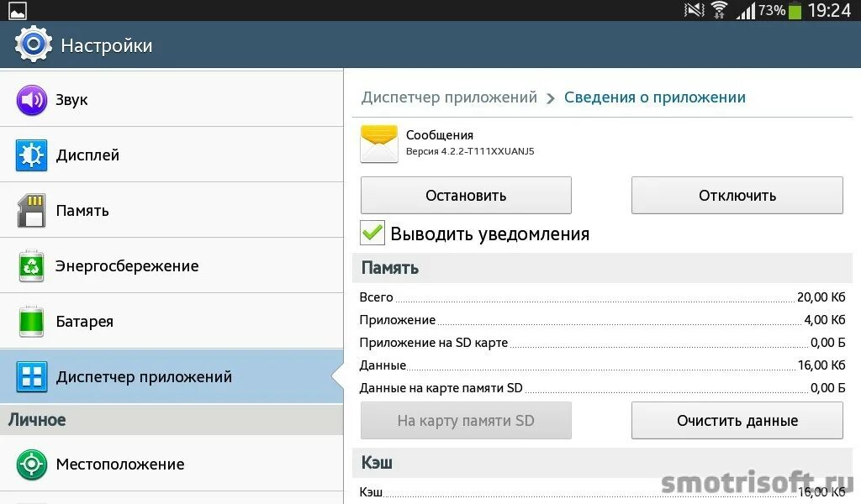Select Энергосбережение in the settings list
861x504 pixels.
coord(172,266)
